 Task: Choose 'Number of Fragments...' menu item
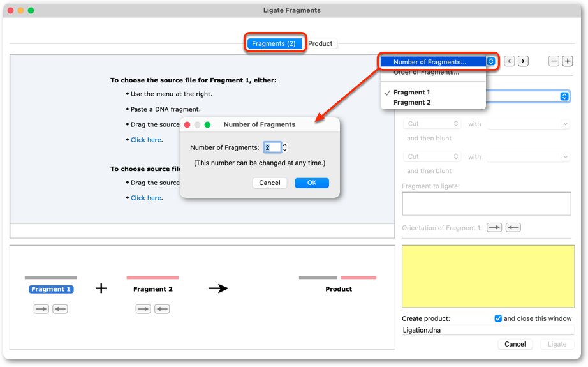point(433,62)
